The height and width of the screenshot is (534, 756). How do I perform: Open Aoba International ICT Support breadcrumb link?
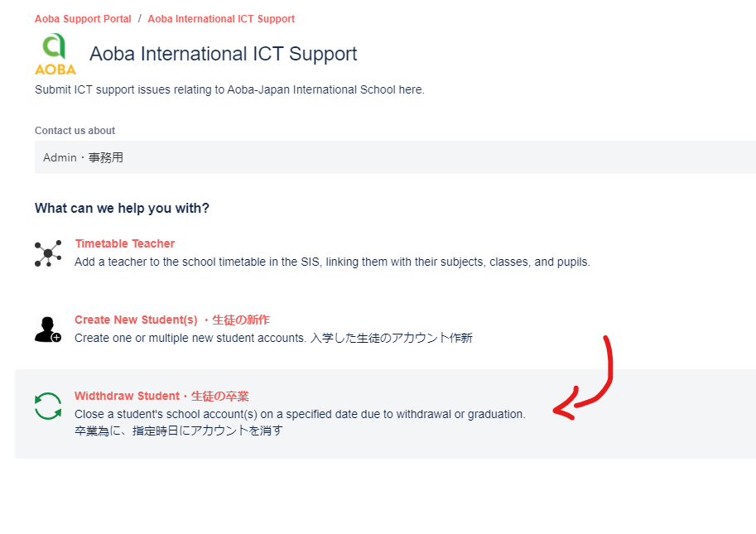[221, 19]
